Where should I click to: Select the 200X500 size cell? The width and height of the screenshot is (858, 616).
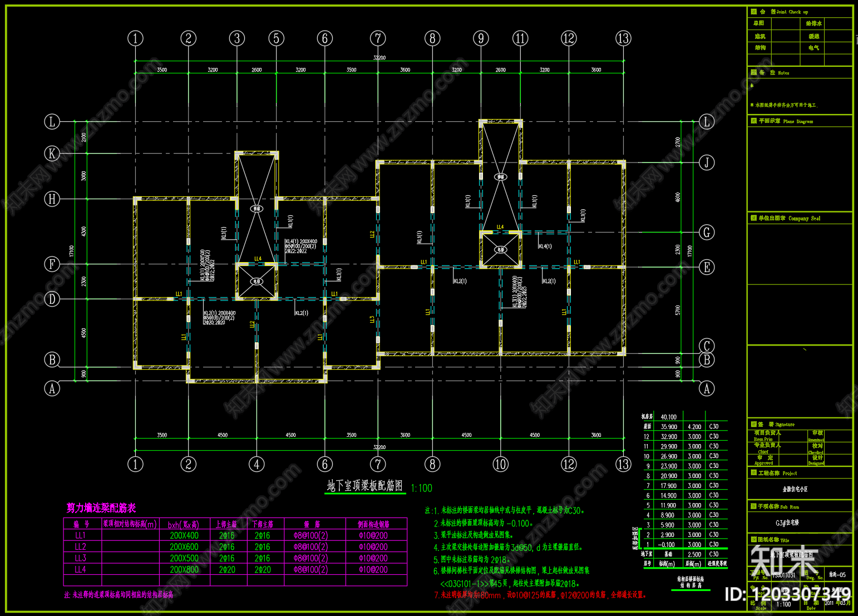184,558
